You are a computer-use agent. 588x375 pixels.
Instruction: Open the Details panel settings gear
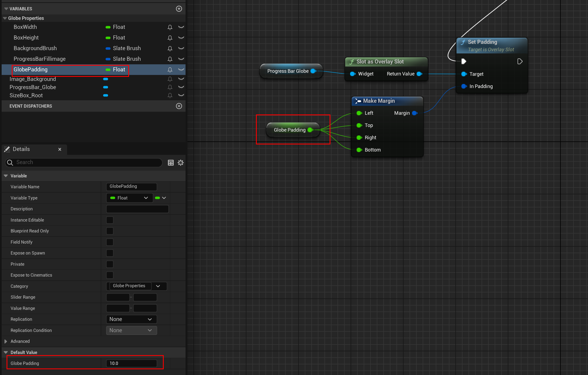(x=181, y=163)
